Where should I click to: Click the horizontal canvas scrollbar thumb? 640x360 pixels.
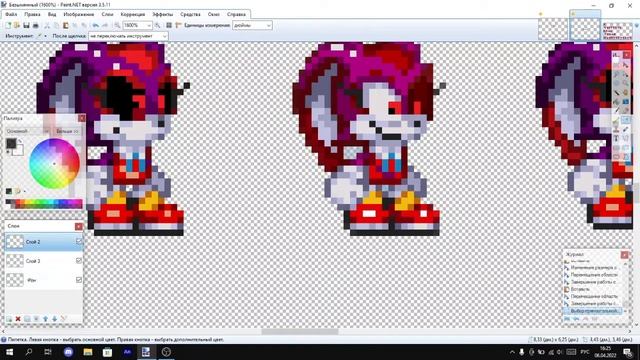(x=300, y=331)
